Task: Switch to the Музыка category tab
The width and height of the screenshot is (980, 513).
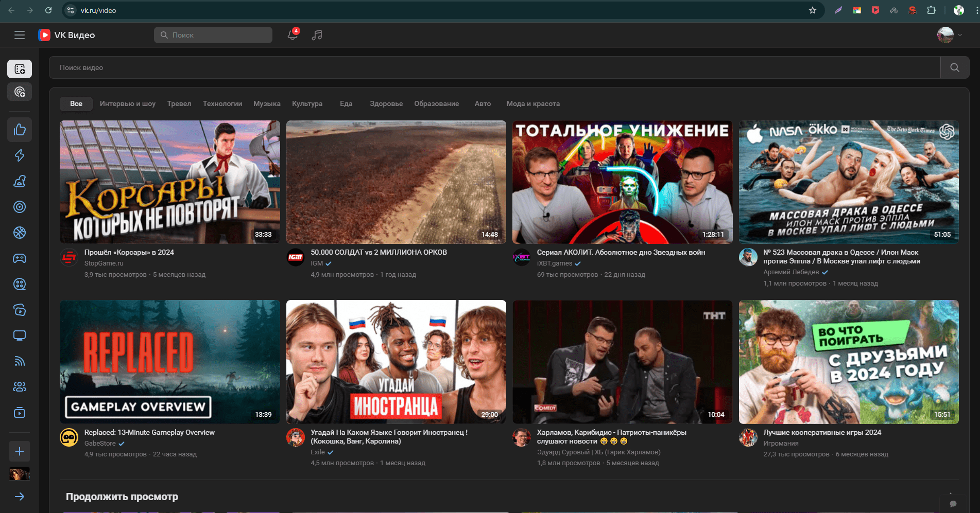Action: (x=267, y=103)
